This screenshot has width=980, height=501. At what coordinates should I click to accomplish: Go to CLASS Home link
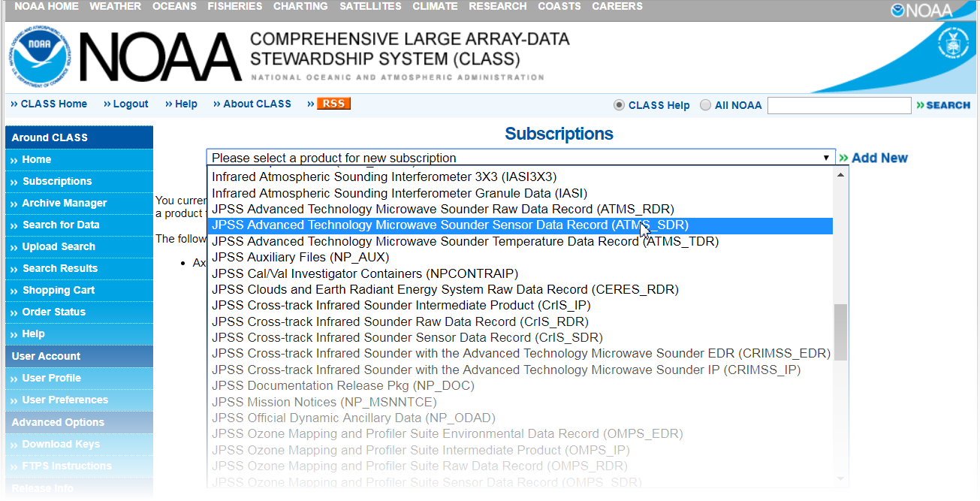click(x=49, y=104)
